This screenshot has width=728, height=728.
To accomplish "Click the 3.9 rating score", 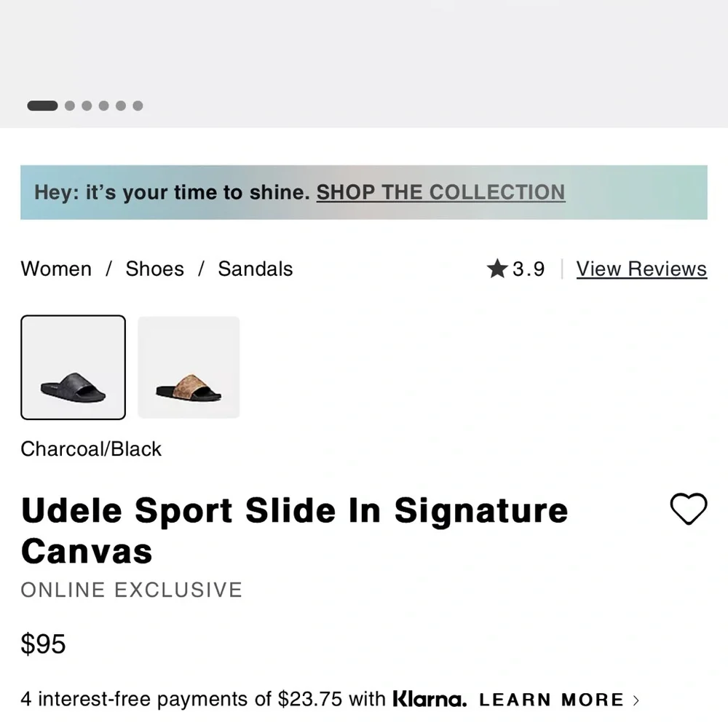I will click(x=529, y=269).
